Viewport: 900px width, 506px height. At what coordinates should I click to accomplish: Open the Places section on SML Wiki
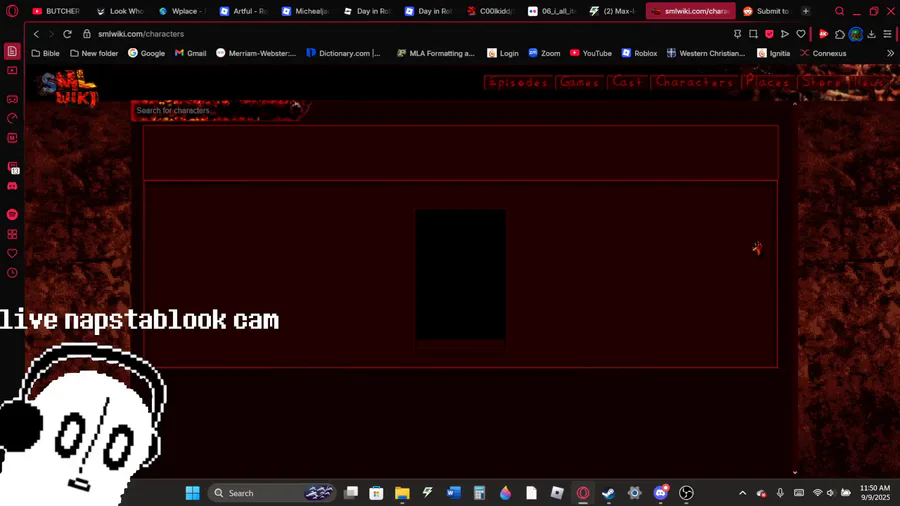[767, 83]
